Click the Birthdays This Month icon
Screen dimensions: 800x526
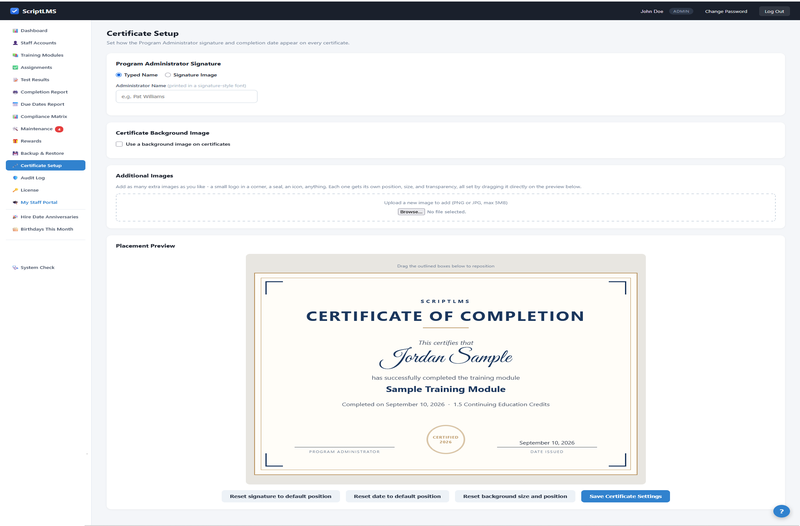click(x=15, y=229)
